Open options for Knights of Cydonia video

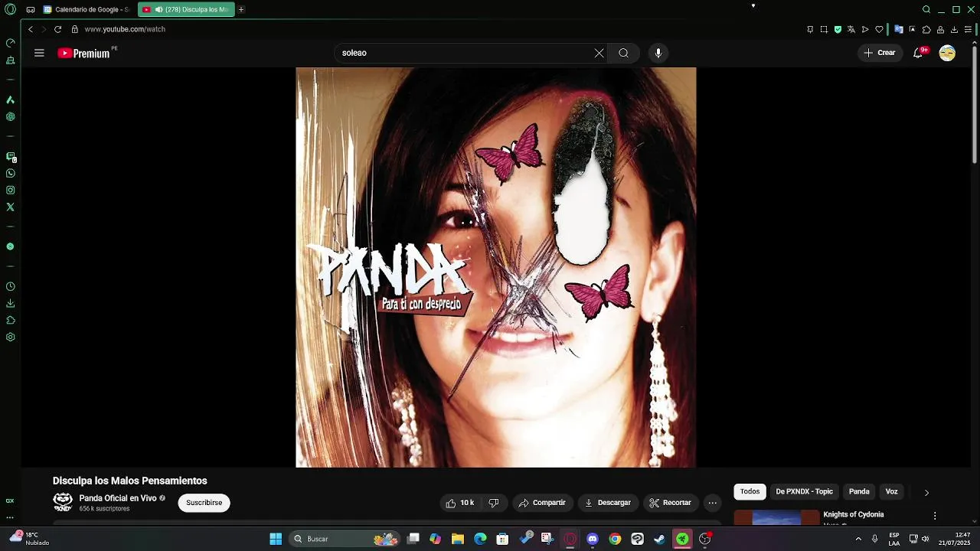pyautogui.click(x=935, y=516)
